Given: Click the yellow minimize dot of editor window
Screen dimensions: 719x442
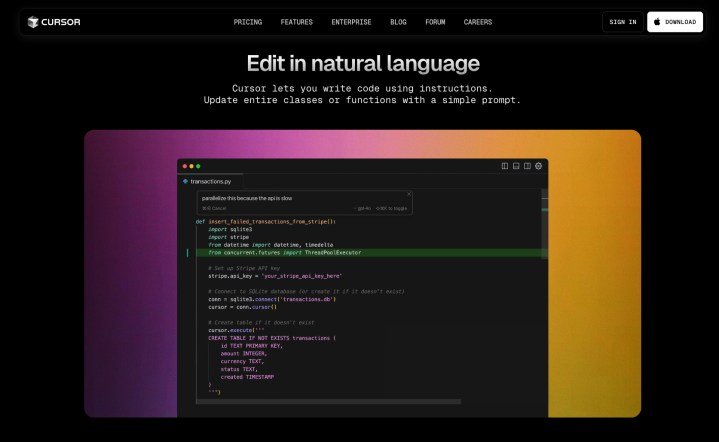Looking at the screenshot, I should tap(192, 166).
